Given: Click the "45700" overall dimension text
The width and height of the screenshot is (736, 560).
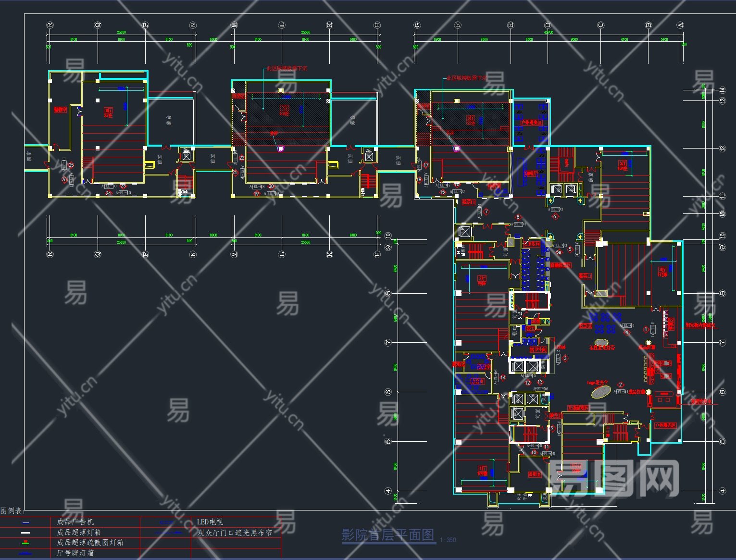Looking at the screenshot, I should point(548,33).
